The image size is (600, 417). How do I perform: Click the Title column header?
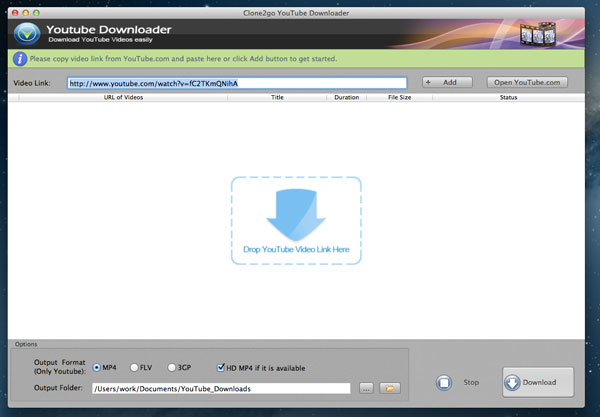coord(277,98)
